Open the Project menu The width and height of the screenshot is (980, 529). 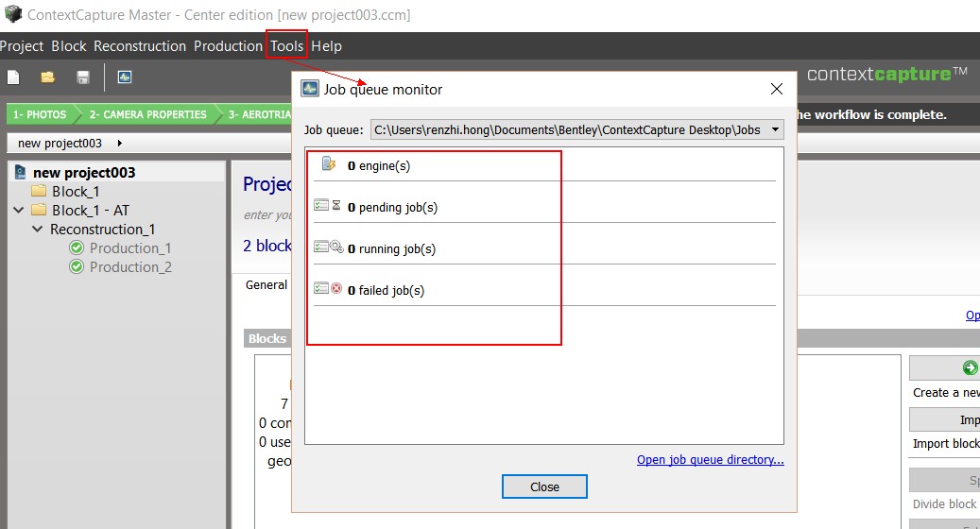pyautogui.click(x=21, y=46)
